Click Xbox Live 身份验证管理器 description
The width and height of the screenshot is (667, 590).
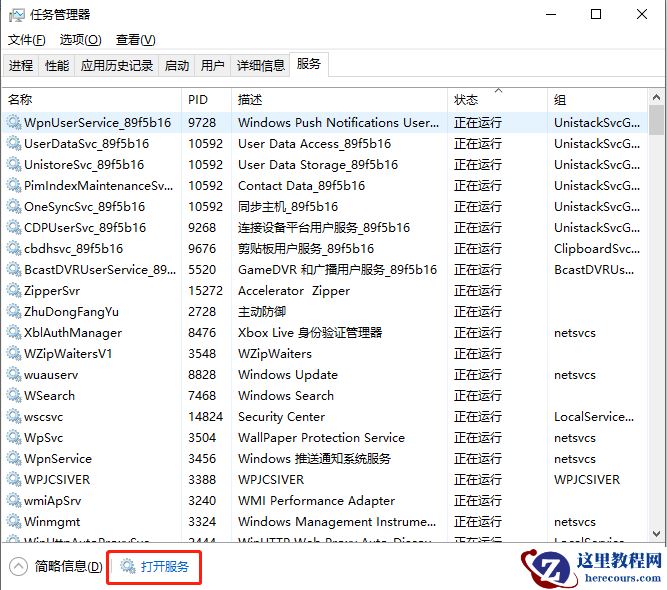click(310, 333)
